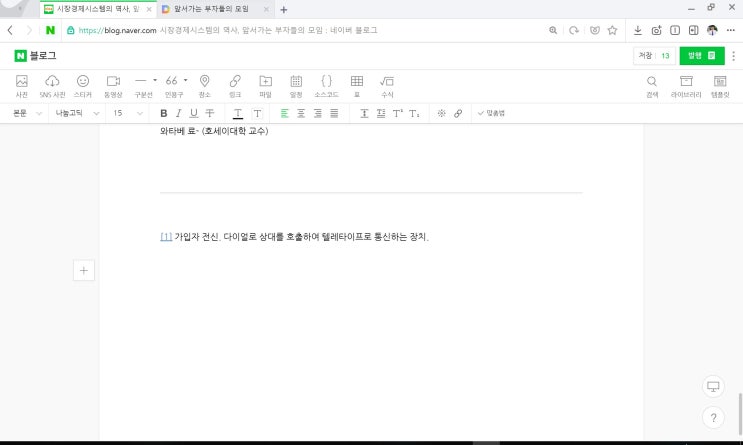Insert a schedule with the 일정 icon
Viewport: 743px width, 445px height.
(x=296, y=86)
